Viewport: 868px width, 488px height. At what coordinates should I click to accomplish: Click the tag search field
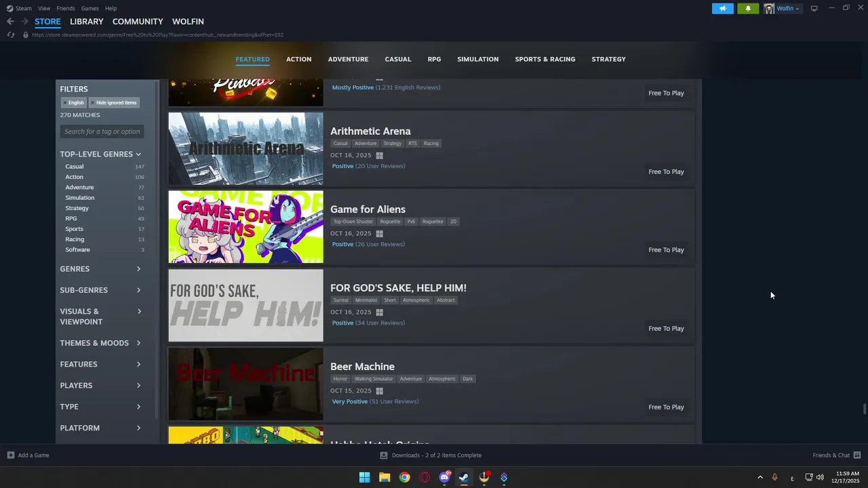tap(102, 131)
